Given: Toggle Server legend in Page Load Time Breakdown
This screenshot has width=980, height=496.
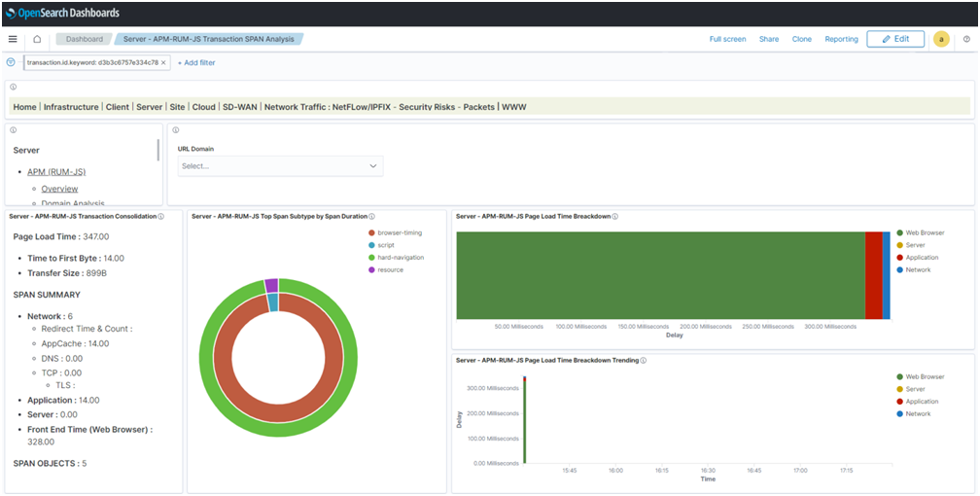Looking at the screenshot, I should click(911, 245).
